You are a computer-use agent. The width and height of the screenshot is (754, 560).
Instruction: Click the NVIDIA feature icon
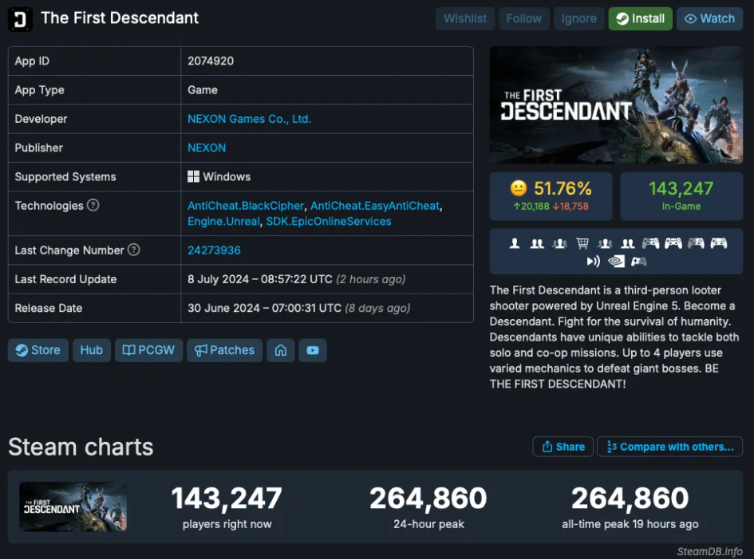point(616,261)
